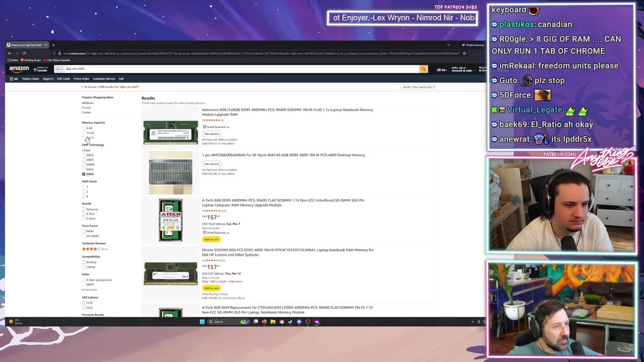This screenshot has height=362, width=644.
Task: Bookmark this page with the star icon
Action: click(464, 53)
